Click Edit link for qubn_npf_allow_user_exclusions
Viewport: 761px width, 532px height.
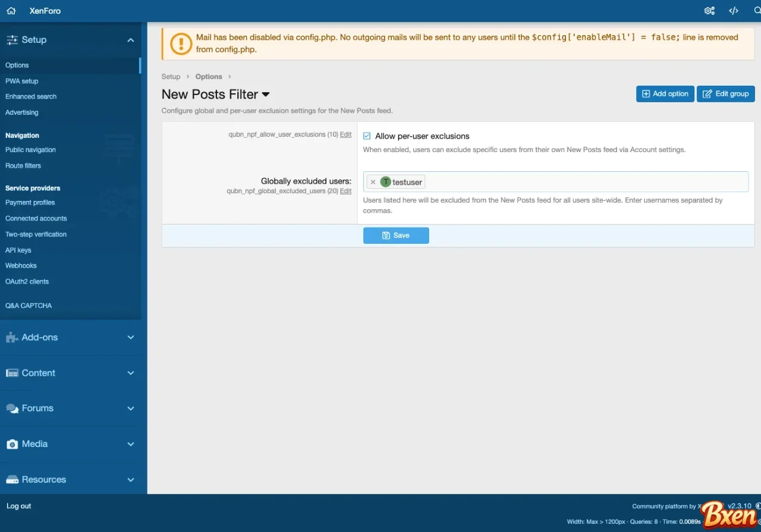(345, 134)
